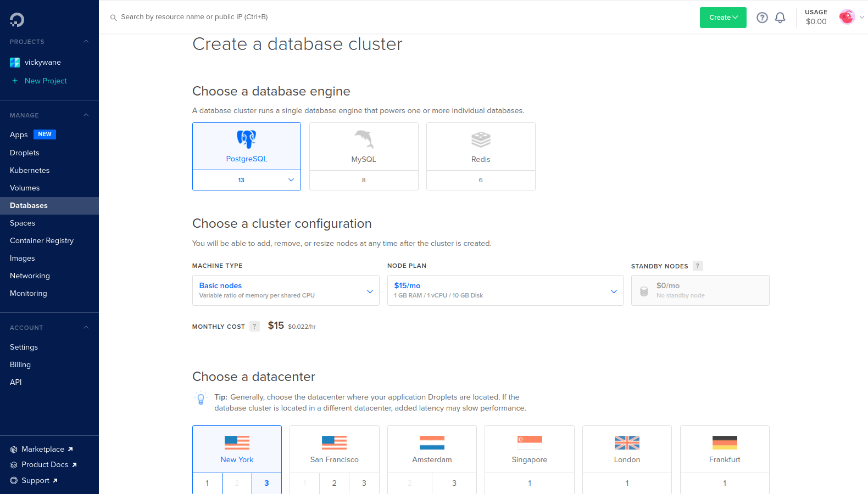Select Frankfurt datacenter 1

tap(725, 484)
